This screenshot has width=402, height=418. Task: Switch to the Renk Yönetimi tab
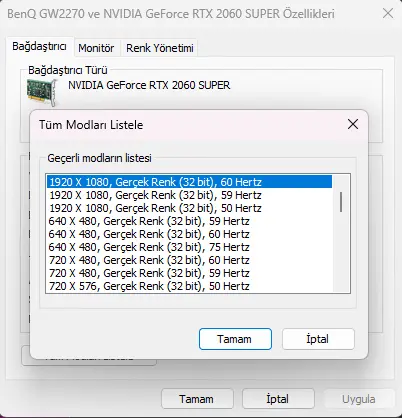point(160,48)
